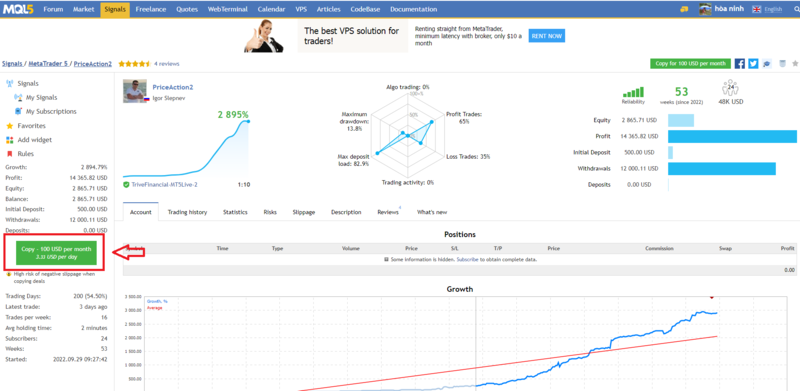The width and height of the screenshot is (800, 391).
Task: Click the slippage warning icon
Action: click(x=9, y=274)
